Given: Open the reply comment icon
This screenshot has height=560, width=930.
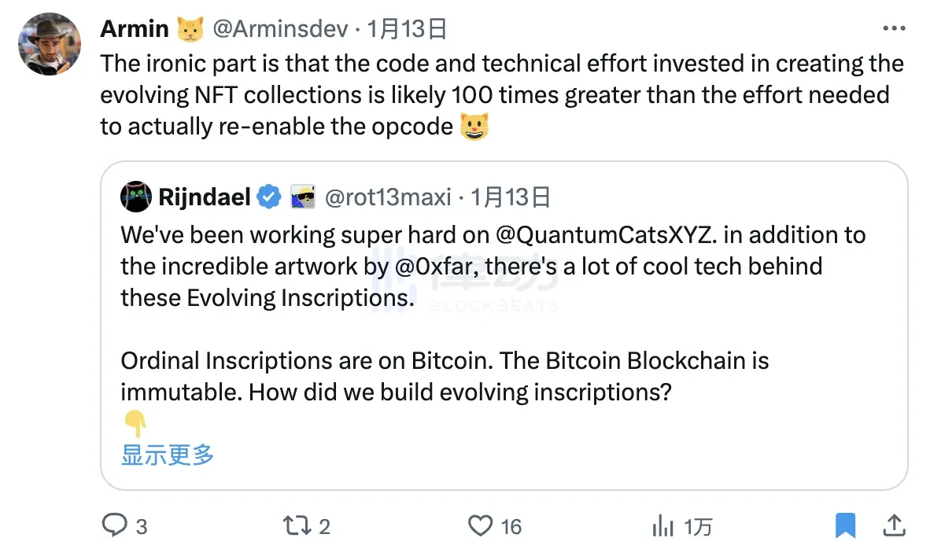Looking at the screenshot, I should point(115,525).
